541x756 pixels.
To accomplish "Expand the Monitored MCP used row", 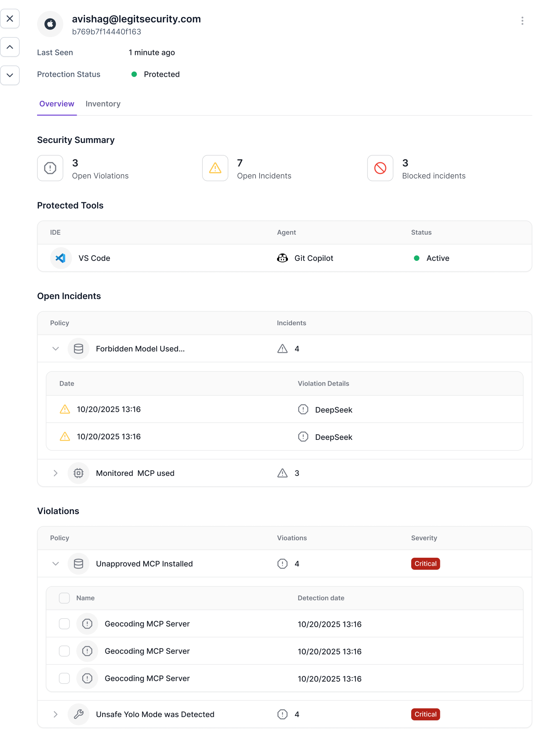I will pos(56,473).
